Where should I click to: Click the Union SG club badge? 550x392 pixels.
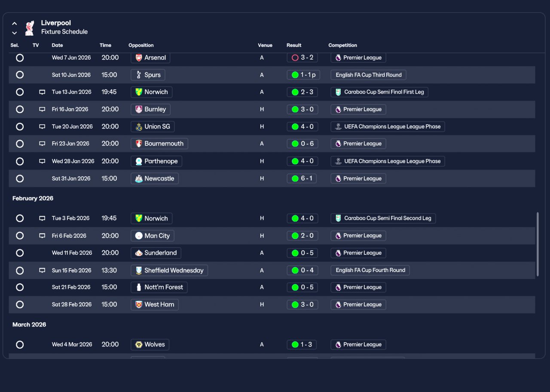139,127
